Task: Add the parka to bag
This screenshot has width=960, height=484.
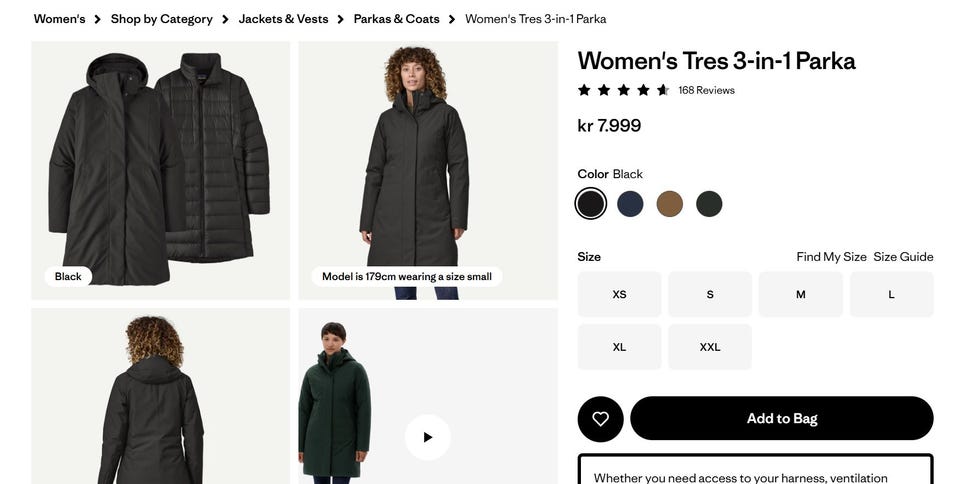Action: [782, 419]
